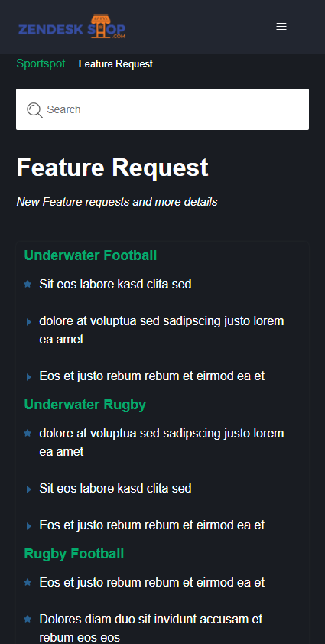Open Dolores diam duo sit invidunt article
Screen dimensions: 325x644
151,628
